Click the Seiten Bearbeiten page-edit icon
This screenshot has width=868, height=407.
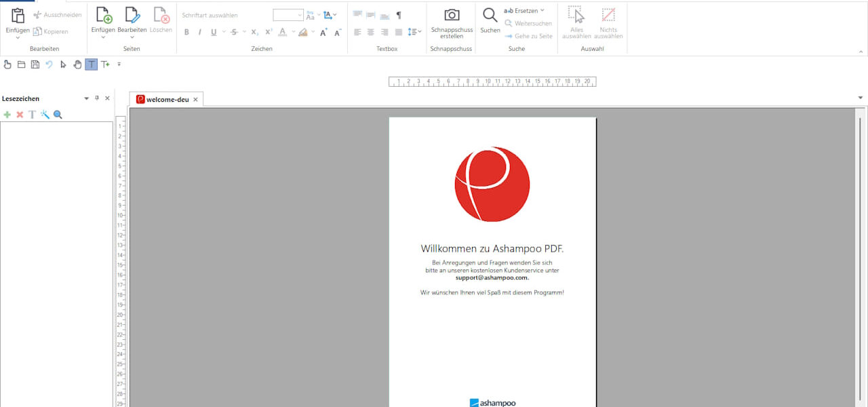(x=132, y=16)
